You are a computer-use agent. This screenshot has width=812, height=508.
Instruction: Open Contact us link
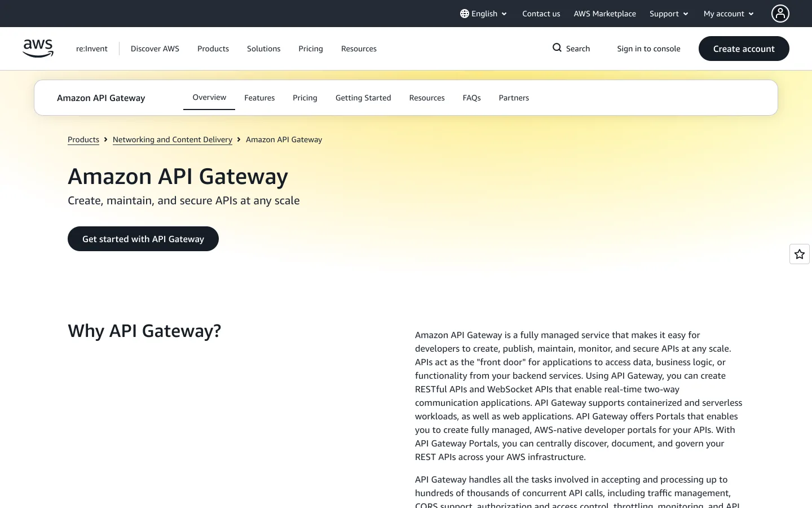[541, 14]
